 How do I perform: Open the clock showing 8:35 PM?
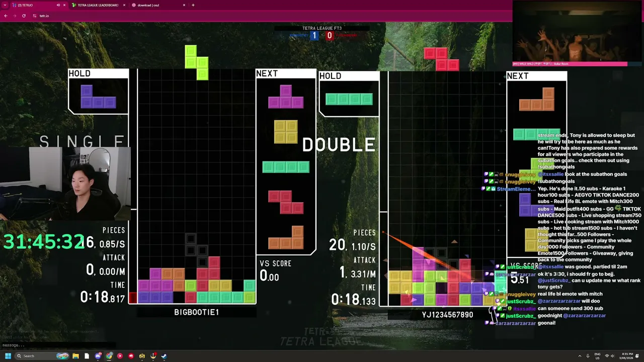coord(627,356)
